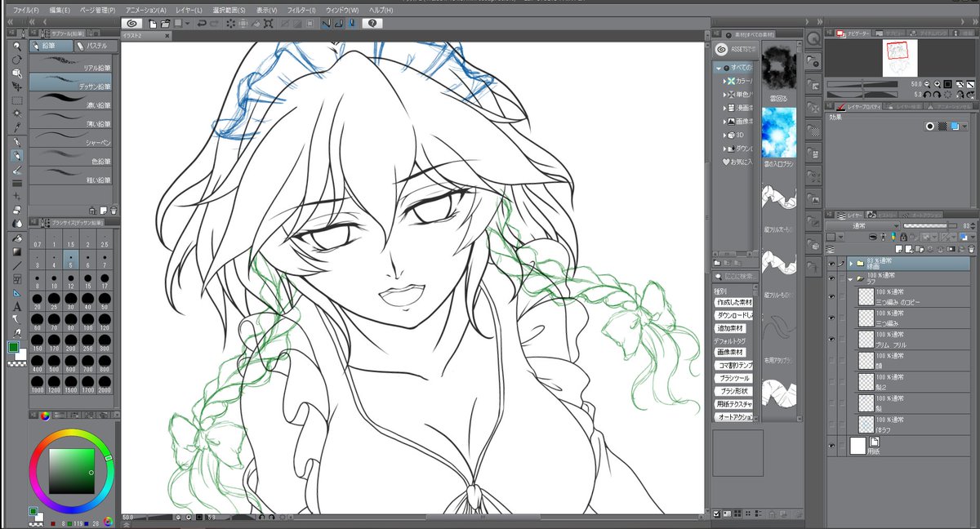
Task: Click 追加素材 tag button
Action: pos(728,328)
